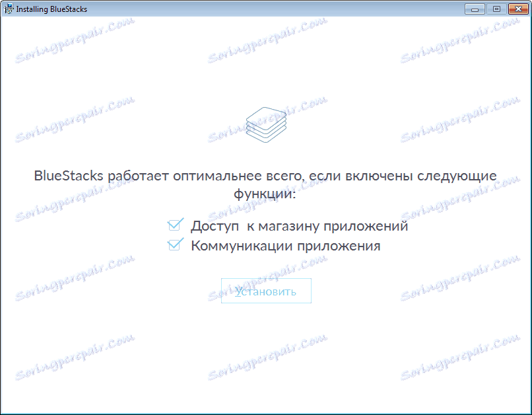This screenshot has width=532, height=415.
Task: Maximize the Installing BlueStacks window
Action: click(496, 9)
